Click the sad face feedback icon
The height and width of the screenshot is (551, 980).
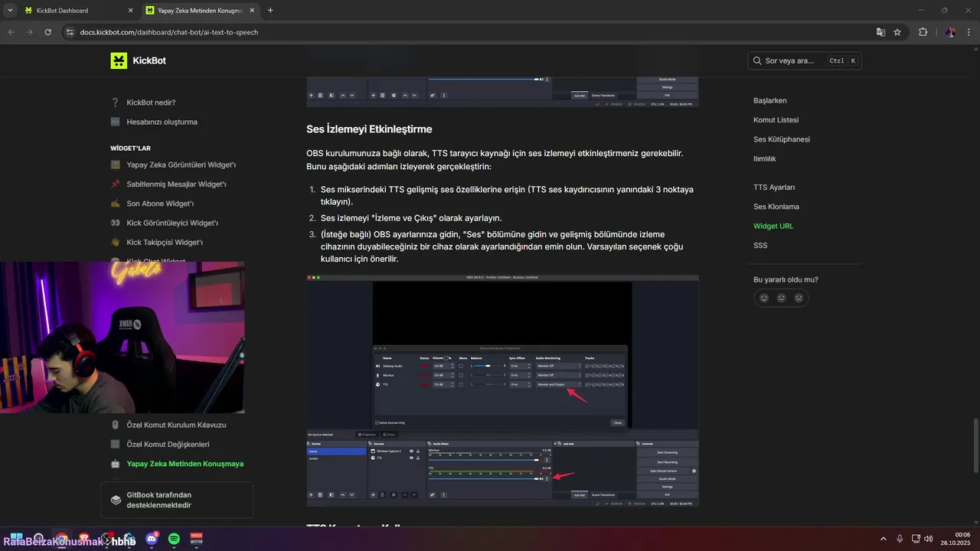(x=799, y=298)
